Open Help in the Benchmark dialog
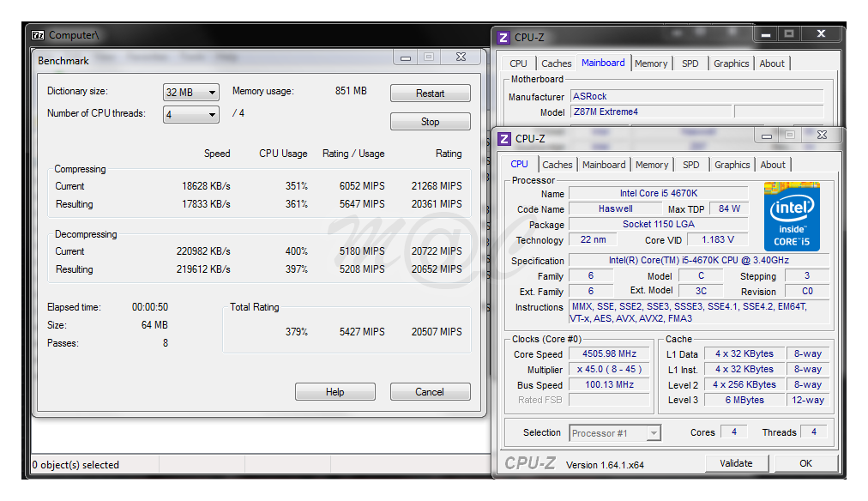The height and width of the screenshot is (501, 868). click(335, 392)
